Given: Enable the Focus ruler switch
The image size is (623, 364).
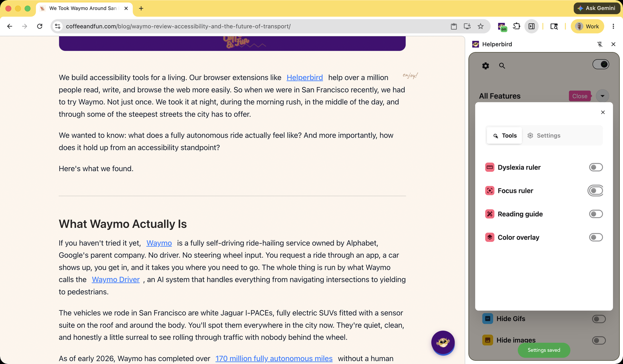Looking at the screenshot, I should coord(596,191).
